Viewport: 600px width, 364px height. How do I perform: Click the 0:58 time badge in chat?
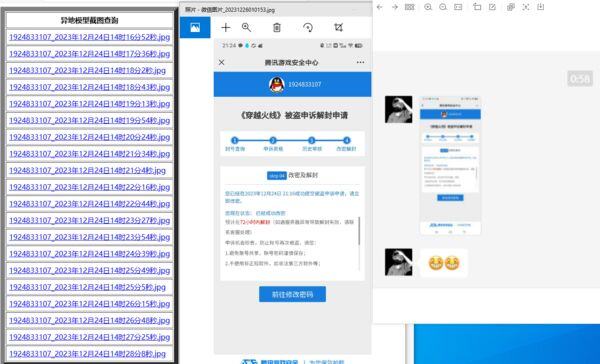point(580,79)
